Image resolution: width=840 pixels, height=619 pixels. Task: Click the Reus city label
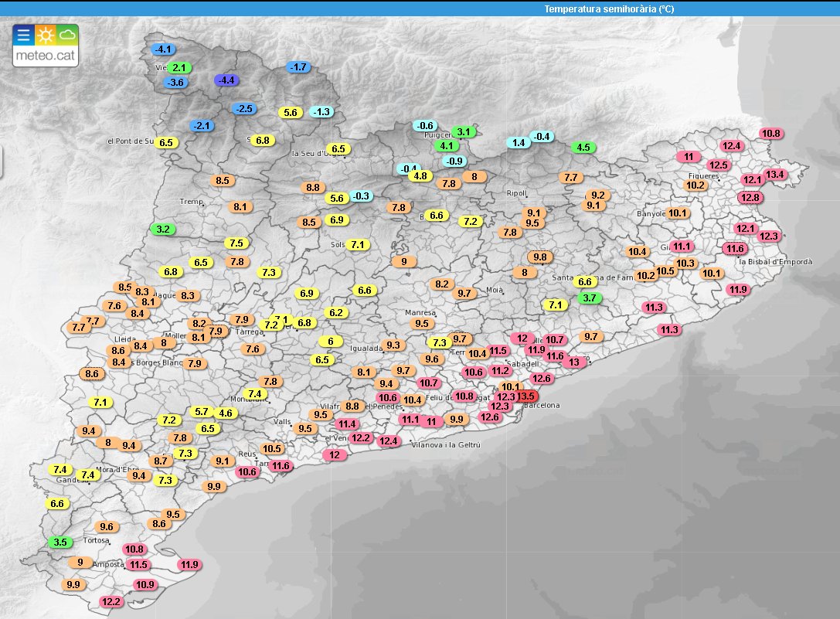tap(247, 454)
